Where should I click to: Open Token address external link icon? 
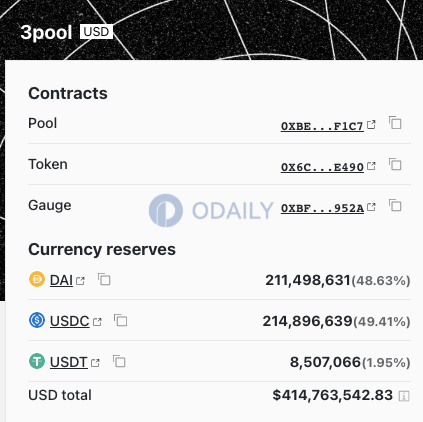click(x=371, y=166)
